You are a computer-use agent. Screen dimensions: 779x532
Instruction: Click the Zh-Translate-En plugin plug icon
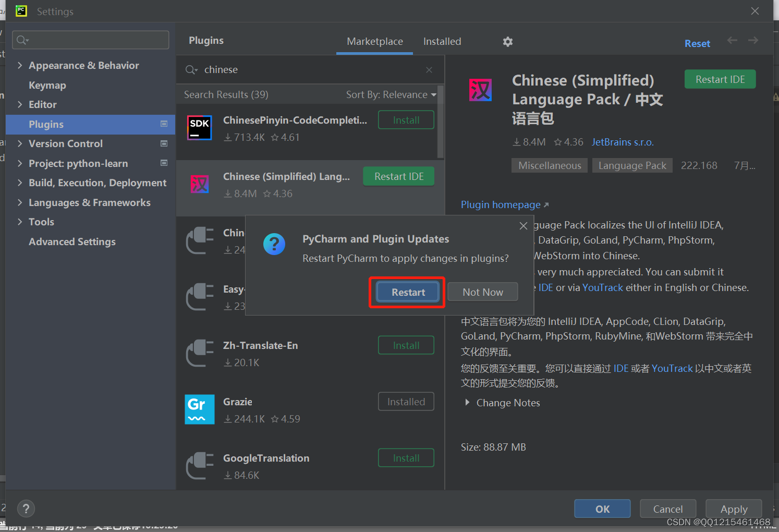click(200, 353)
